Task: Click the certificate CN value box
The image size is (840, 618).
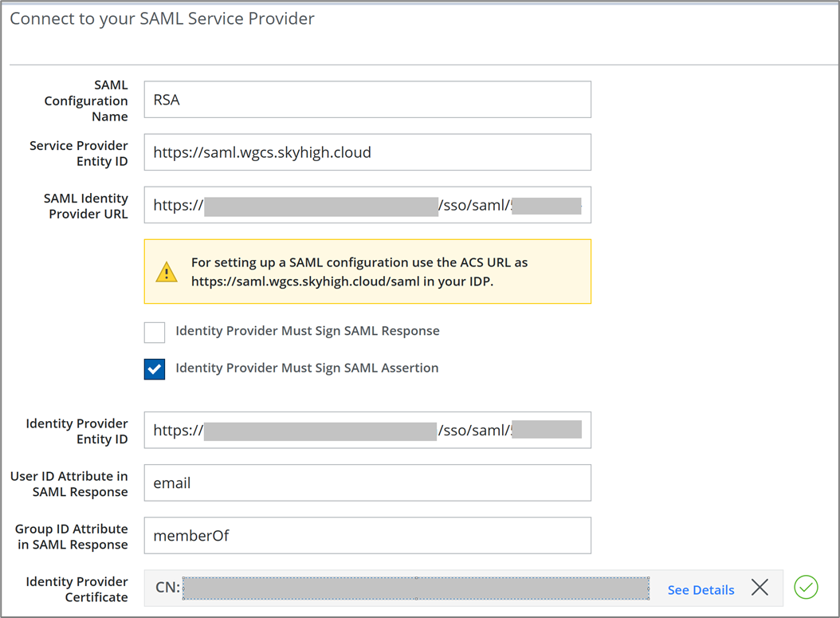Action: pyautogui.click(x=415, y=588)
